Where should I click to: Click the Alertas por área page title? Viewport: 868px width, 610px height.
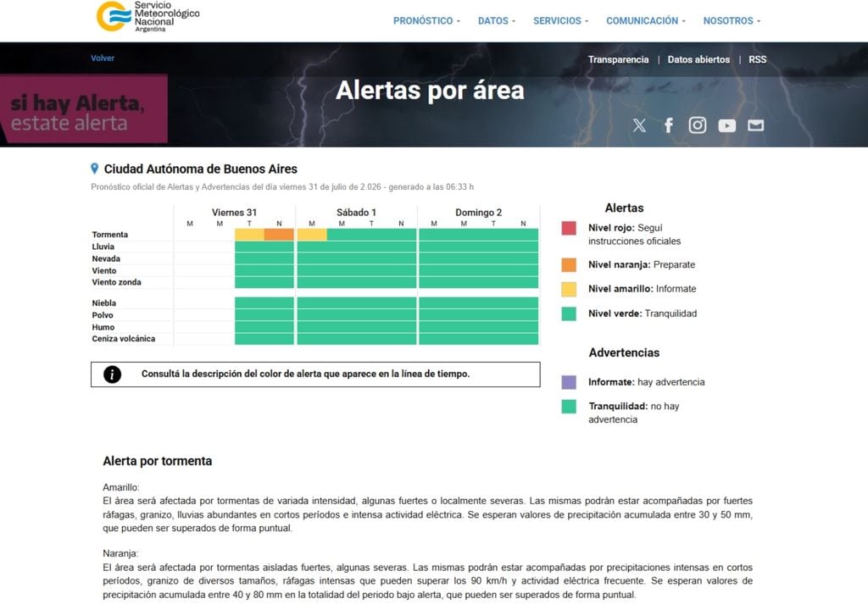pyautogui.click(x=430, y=90)
